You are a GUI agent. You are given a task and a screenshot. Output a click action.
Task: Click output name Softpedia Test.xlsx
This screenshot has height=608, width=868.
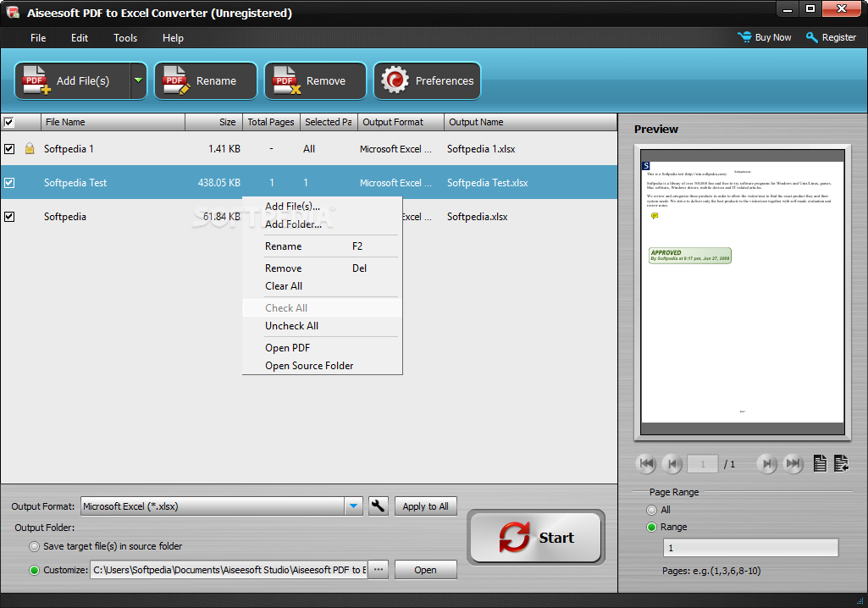[x=487, y=183]
